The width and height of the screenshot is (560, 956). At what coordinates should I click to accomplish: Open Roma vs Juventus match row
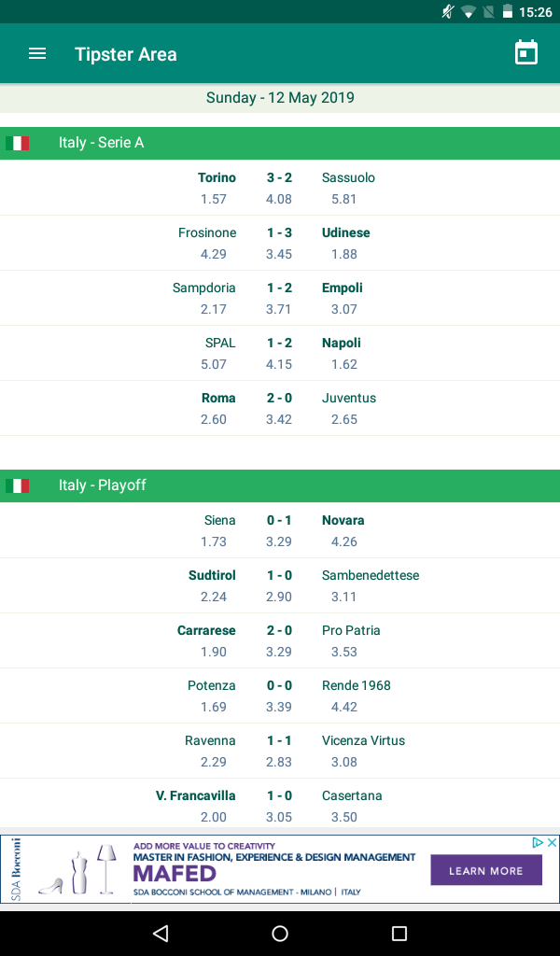click(x=280, y=408)
